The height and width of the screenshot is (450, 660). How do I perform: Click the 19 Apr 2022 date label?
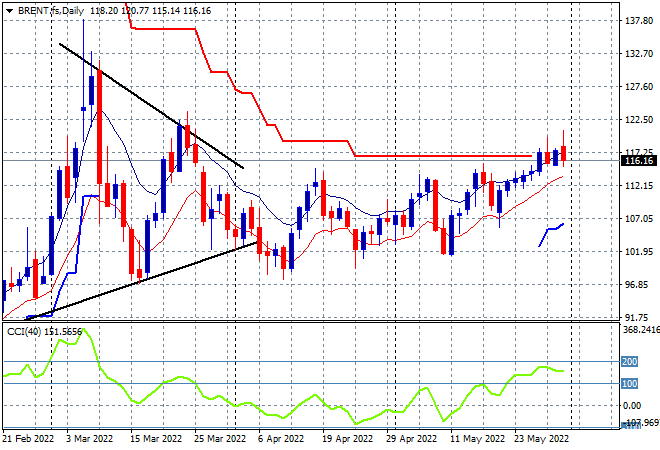click(x=347, y=439)
